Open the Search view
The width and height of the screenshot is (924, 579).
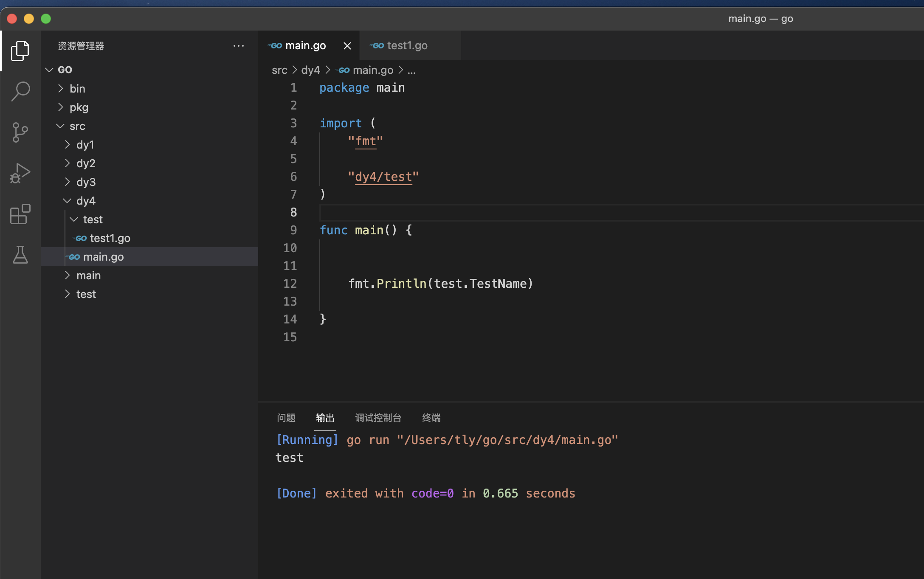(x=20, y=91)
